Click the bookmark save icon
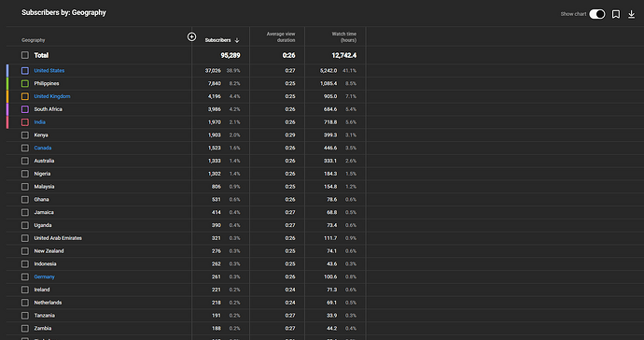Viewport: 644px width, 340px height. [x=616, y=14]
